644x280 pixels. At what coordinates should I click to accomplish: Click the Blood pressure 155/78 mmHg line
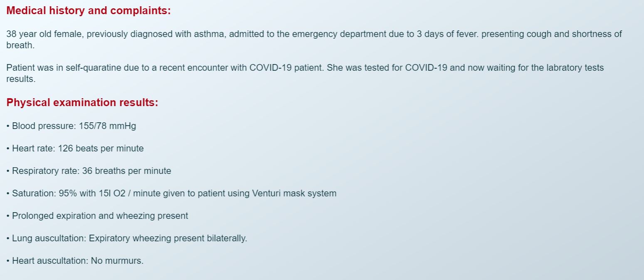point(71,126)
